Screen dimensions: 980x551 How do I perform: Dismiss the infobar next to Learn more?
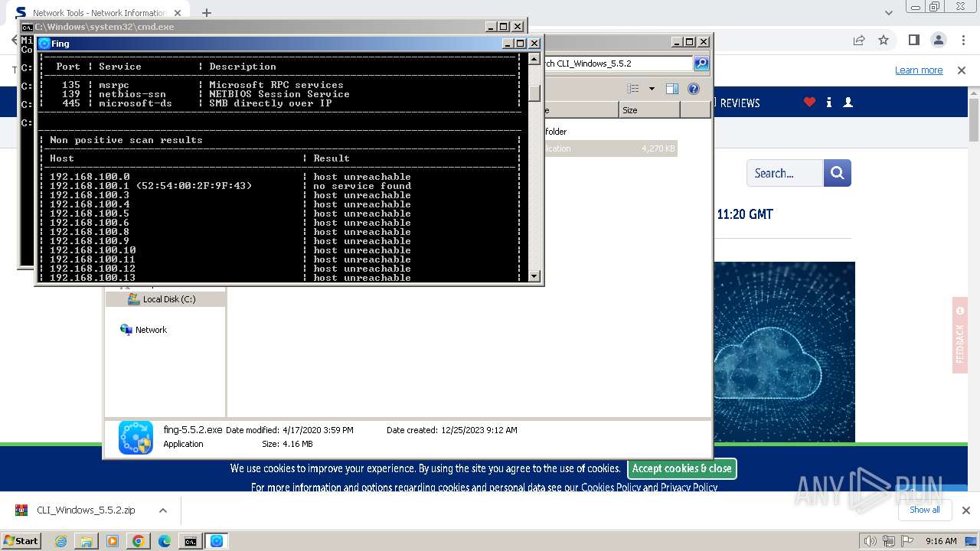coord(962,70)
